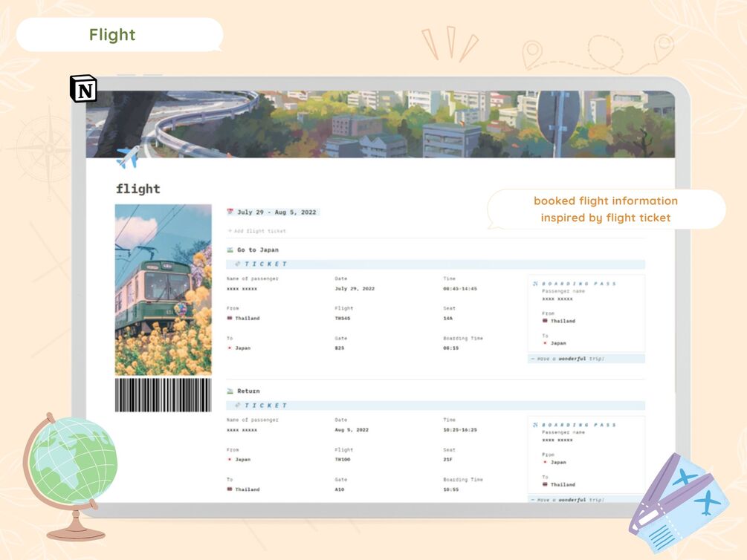Click the date value 'July 29, 2022'
Image resolution: width=747 pixels, height=560 pixels.
pos(355,289)
